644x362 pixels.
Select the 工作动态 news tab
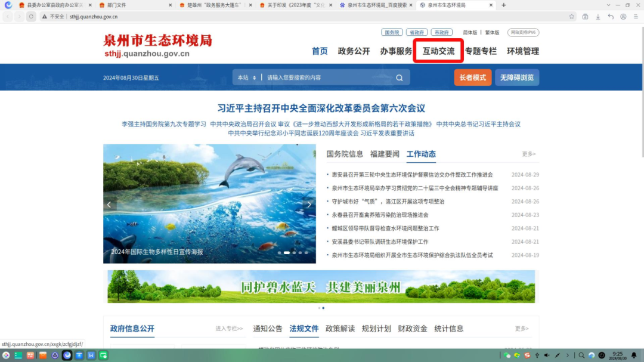tap(421, 154)
